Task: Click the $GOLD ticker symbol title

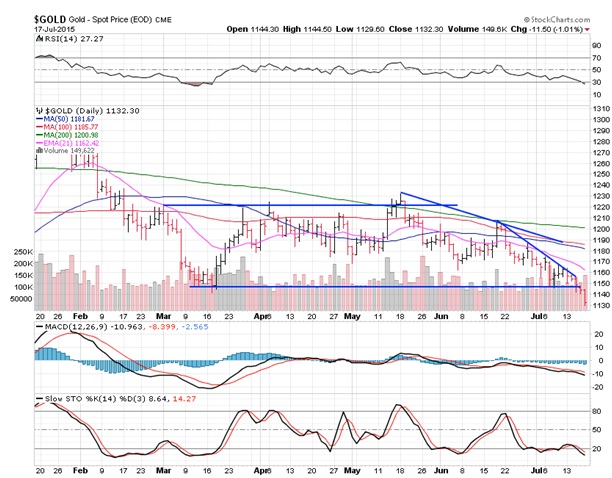Action: (x=50, y=19)
